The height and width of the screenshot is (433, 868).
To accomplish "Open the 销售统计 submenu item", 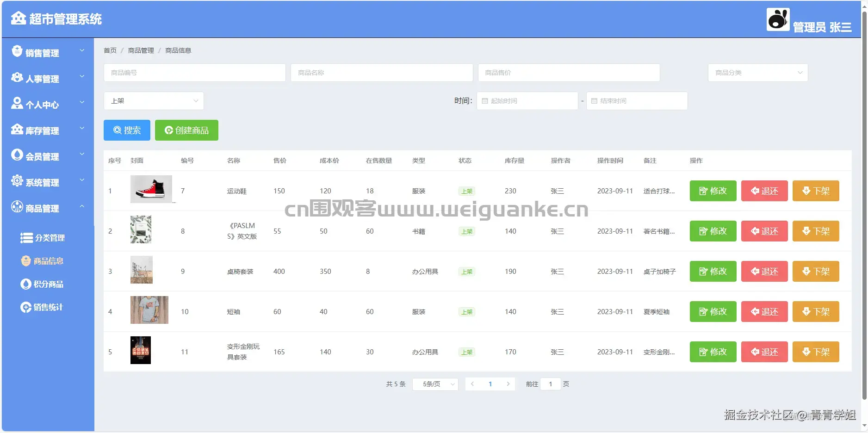I will click(x=48, y=307).
